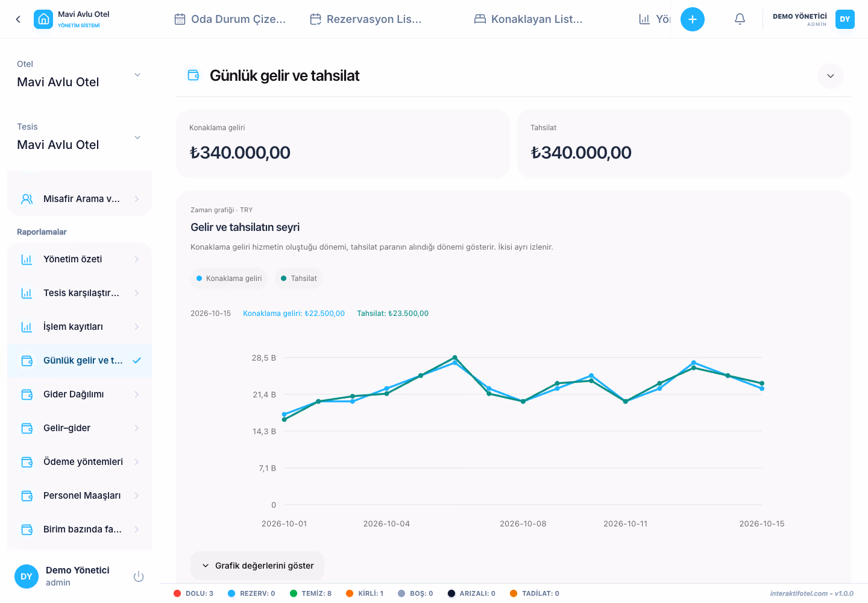The image size is (868, 603).
Task: Click the İşlem kayıtları chart icon
Action: click(27, 327)
